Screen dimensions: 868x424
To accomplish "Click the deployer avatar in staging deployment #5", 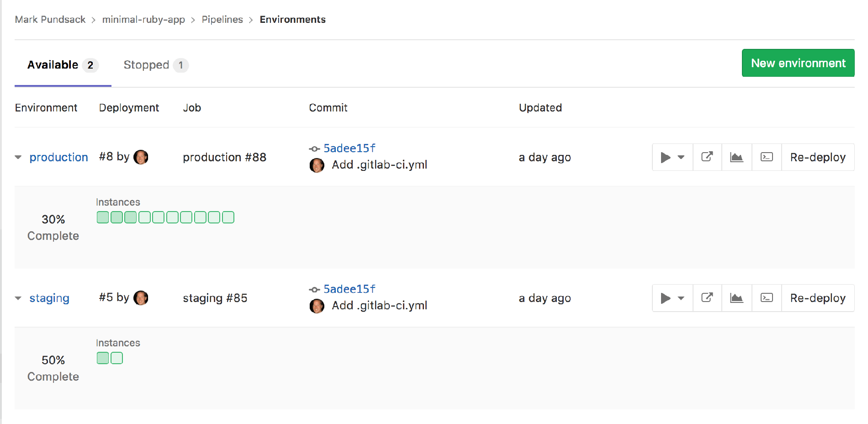I will [141, 297].
